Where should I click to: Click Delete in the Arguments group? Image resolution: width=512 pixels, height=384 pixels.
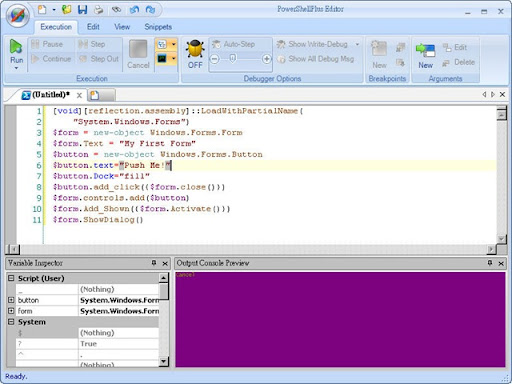(x=458, y=62)
